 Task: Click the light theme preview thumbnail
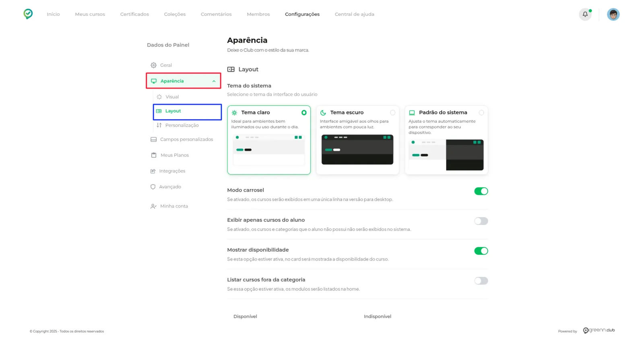(269, 150)
